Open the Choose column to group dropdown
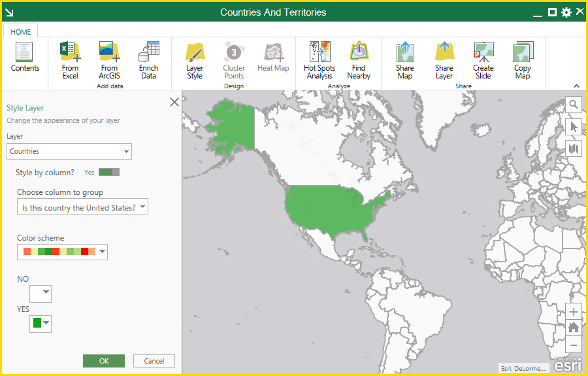 tap(82, 207)
